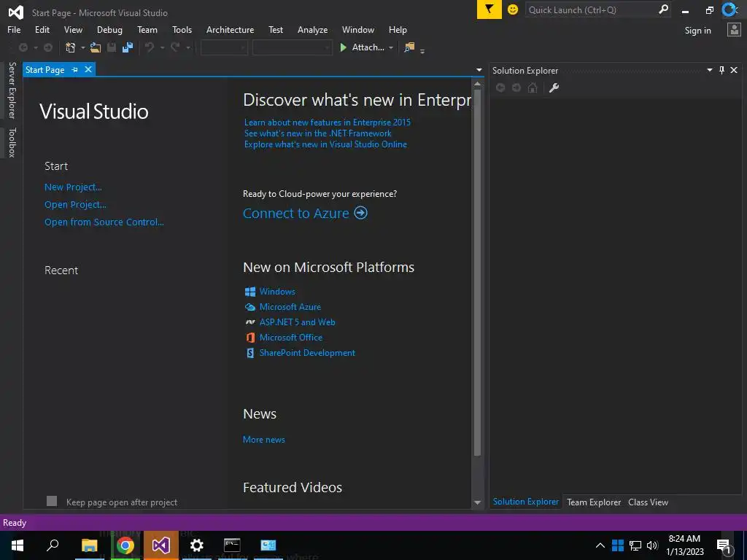Click the green Attach play button
The height and width of the screenshot is (560, 747).
[343, 47]
